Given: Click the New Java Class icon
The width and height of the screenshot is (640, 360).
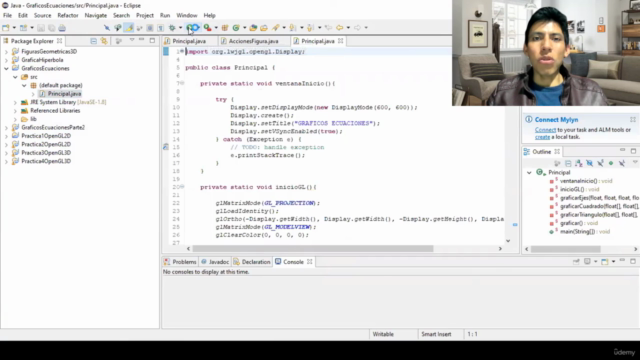Looking at the screenshot, I should [x=236, y=28].
